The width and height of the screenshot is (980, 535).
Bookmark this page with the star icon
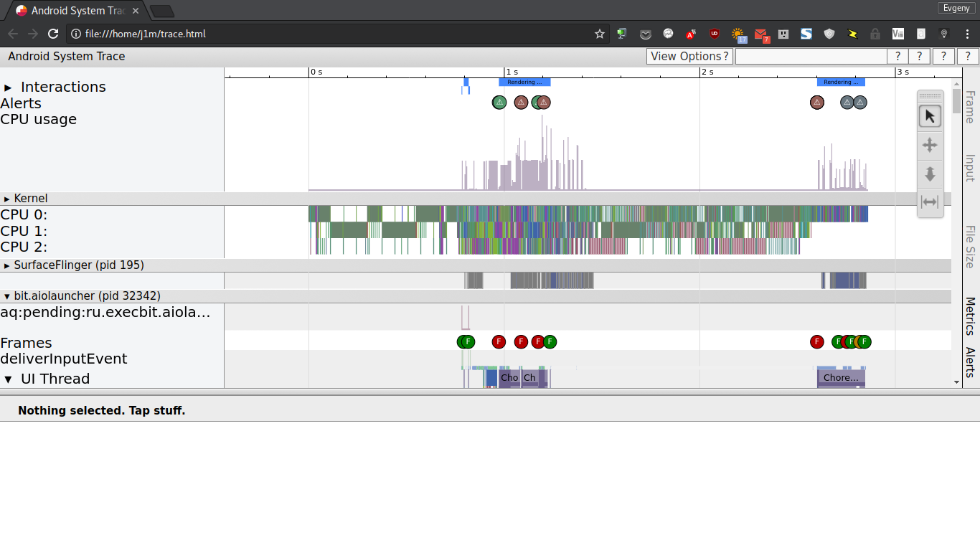(x=600, y=34)
